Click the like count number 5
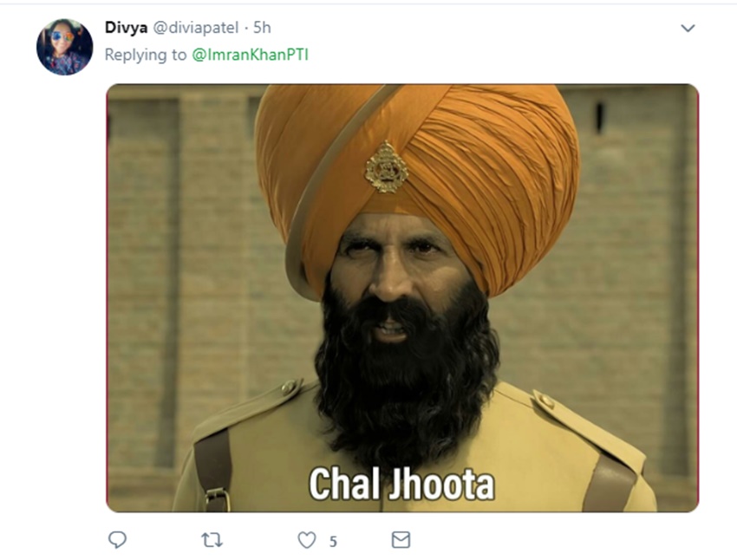737x560 pixels. [x=333, y=542]
